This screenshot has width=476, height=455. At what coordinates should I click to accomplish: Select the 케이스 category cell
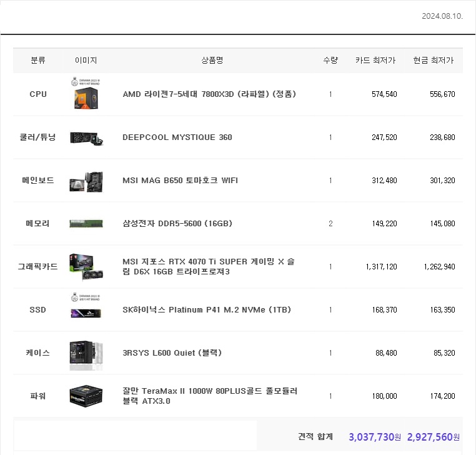(x=38, y=353)
